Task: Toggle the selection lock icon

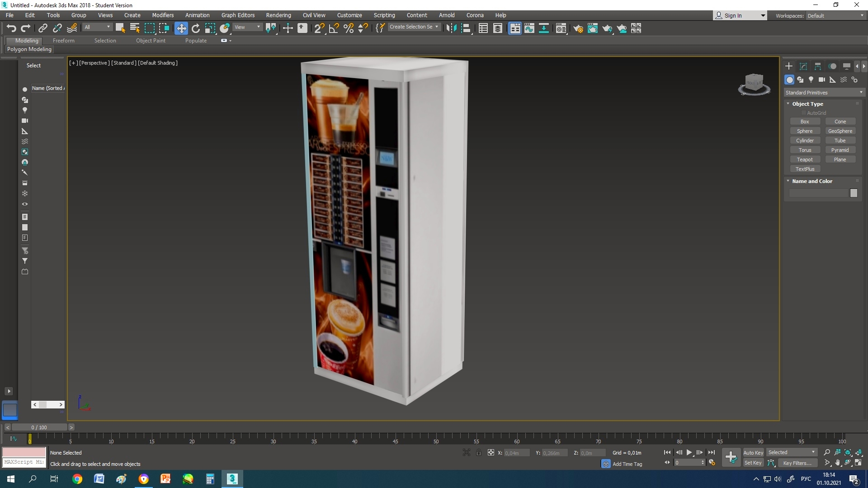Action: [x=478, y=452]
